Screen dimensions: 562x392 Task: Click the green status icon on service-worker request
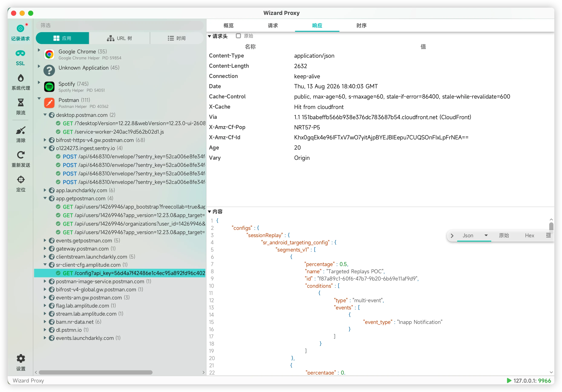pyautogui.click(x=58, y=132)
